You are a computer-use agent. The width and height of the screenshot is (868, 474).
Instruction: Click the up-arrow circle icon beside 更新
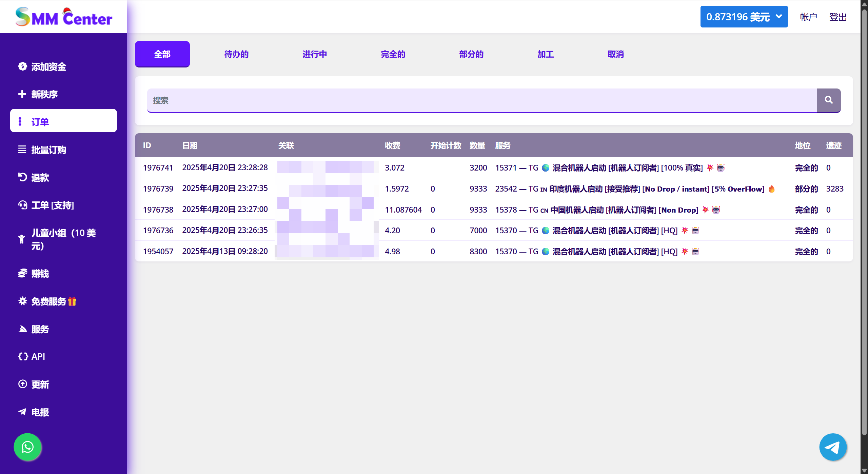pos(22,384)
